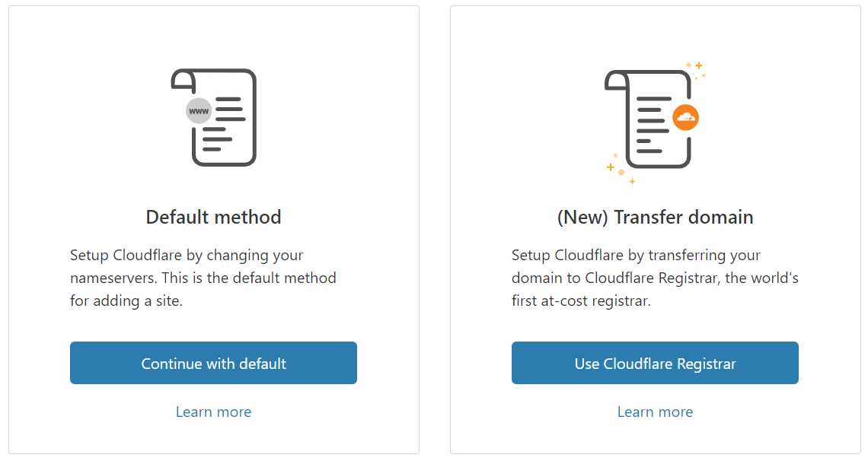The image size is (868, 461).
Task: Click the Continue with default button
Action: pos(213,363)
